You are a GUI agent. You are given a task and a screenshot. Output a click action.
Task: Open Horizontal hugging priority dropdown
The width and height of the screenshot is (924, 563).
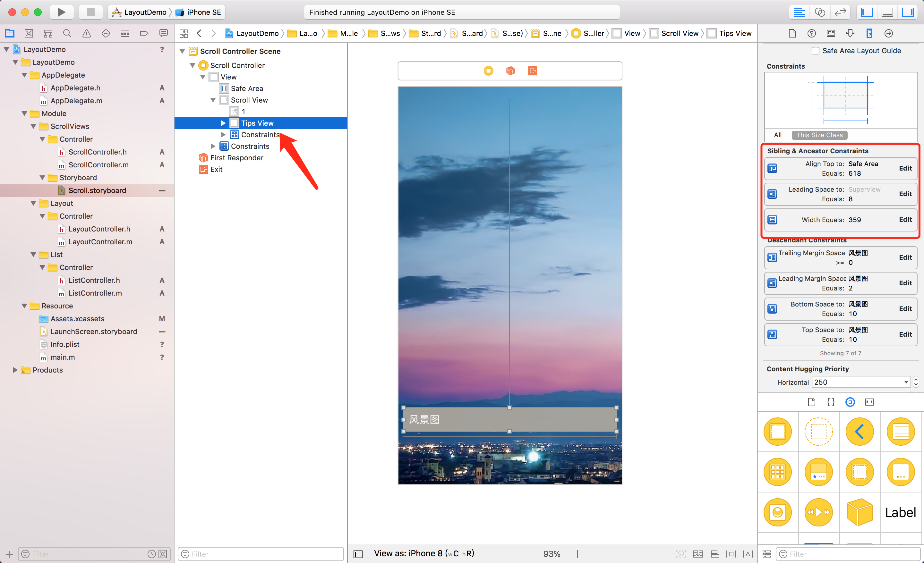tap(906, 382)
